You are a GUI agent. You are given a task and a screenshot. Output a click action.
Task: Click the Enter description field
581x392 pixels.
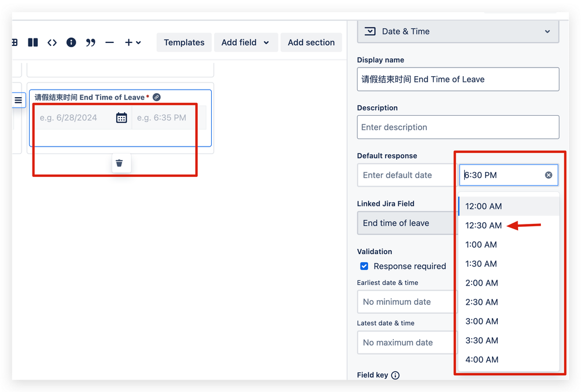(458, 127)
